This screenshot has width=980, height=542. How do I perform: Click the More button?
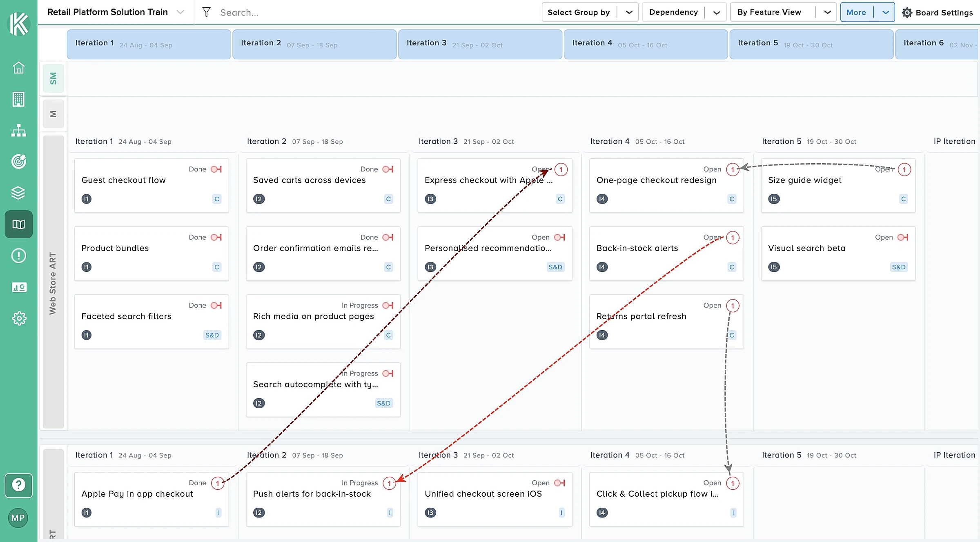856,12
